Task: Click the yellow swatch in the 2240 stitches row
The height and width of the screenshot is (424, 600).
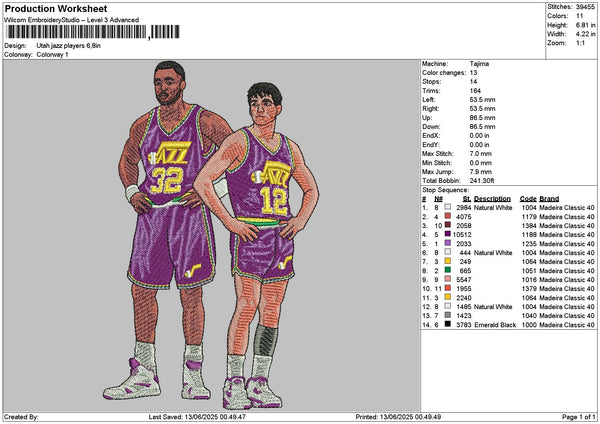Action: pos(448,297)
